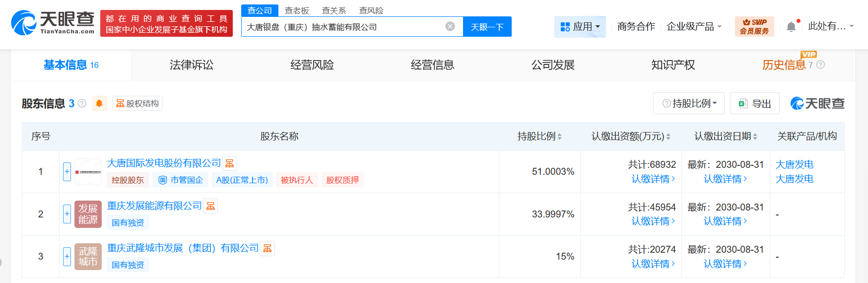
Task: Clear the search box with X icon
Action: (450, 27)
